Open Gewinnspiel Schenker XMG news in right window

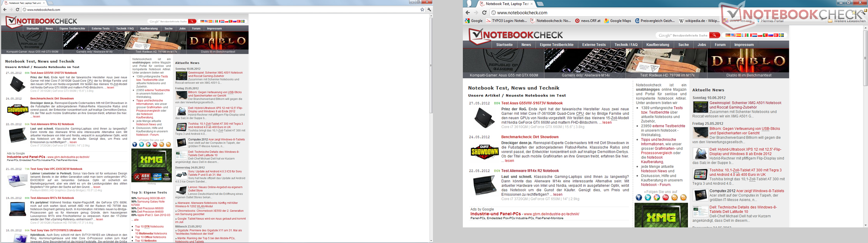coord(745,105)
